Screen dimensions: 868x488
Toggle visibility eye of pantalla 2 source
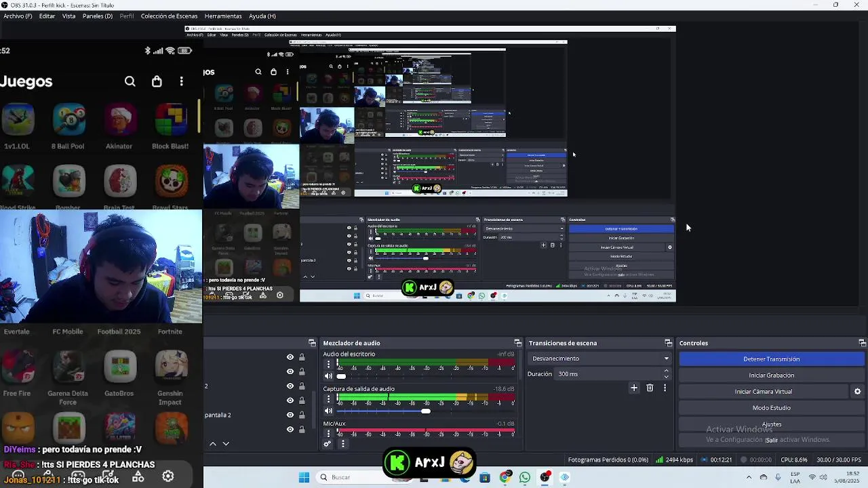point(290,415)
